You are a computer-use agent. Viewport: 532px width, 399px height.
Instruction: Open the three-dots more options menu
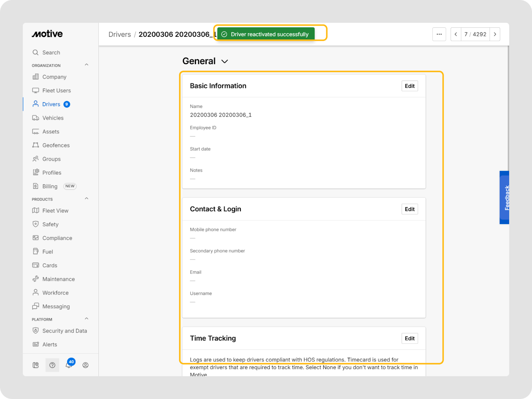point(439,34)
